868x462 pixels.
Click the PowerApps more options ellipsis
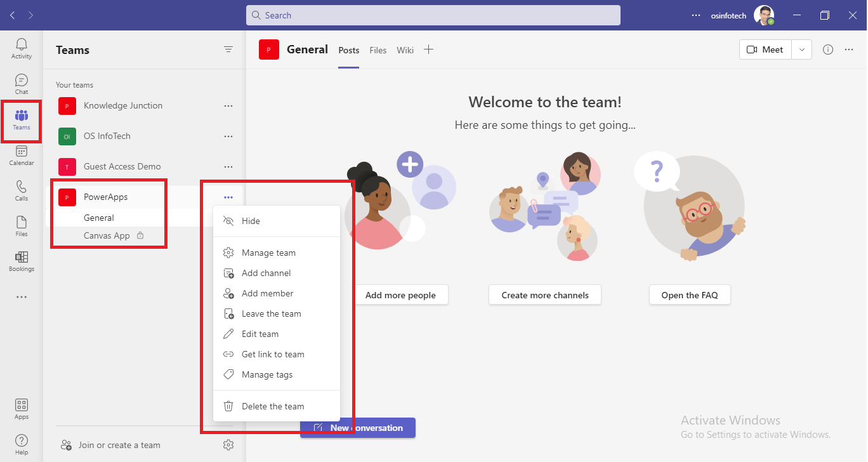[228, 197]
